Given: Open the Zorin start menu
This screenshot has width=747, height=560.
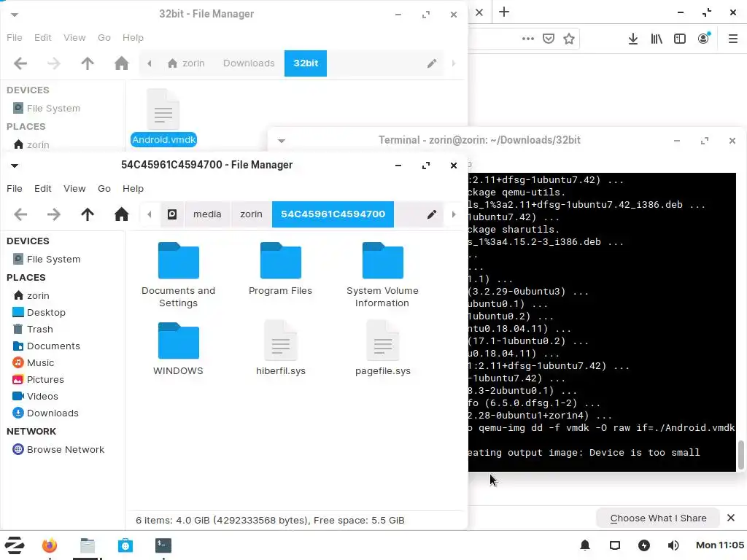Looking at the screenshot, I should [15, 545].
